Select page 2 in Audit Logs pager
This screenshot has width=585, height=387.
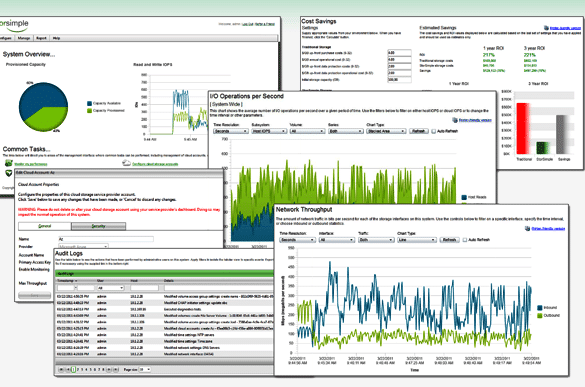78,369
